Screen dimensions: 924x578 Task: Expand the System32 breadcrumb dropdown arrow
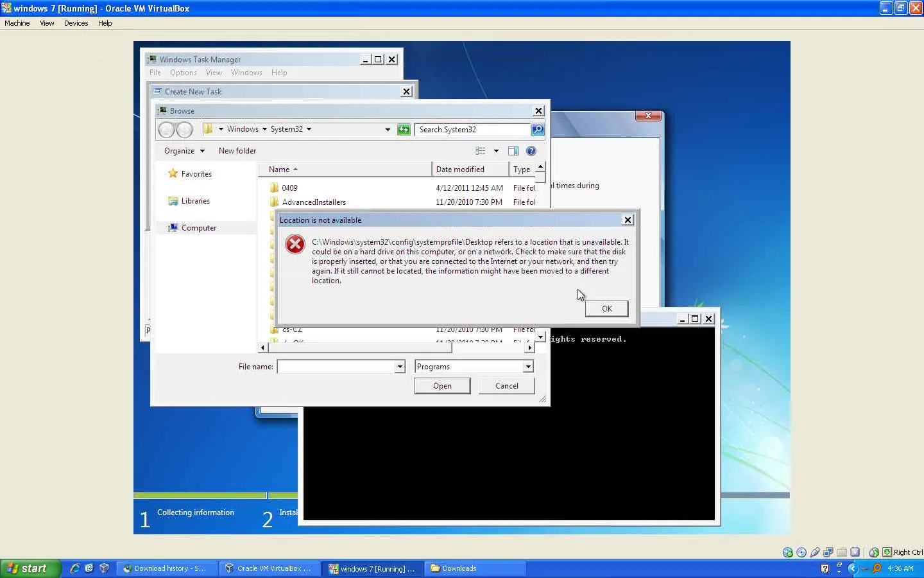tap(309, 129)
